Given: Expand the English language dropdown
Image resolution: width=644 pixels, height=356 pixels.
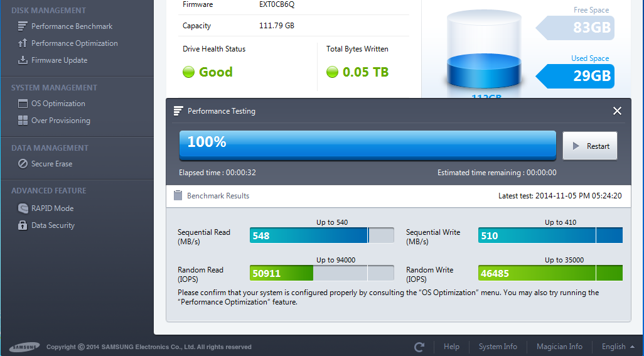Looking at the screenshot, I should (x=618, y=347).
